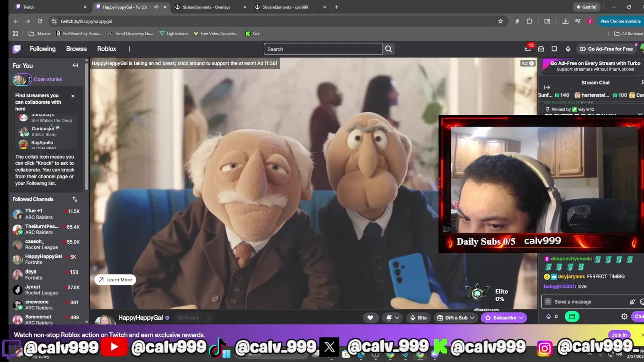
Task: Open Lightstream bookmark
Action: point(174,34)
